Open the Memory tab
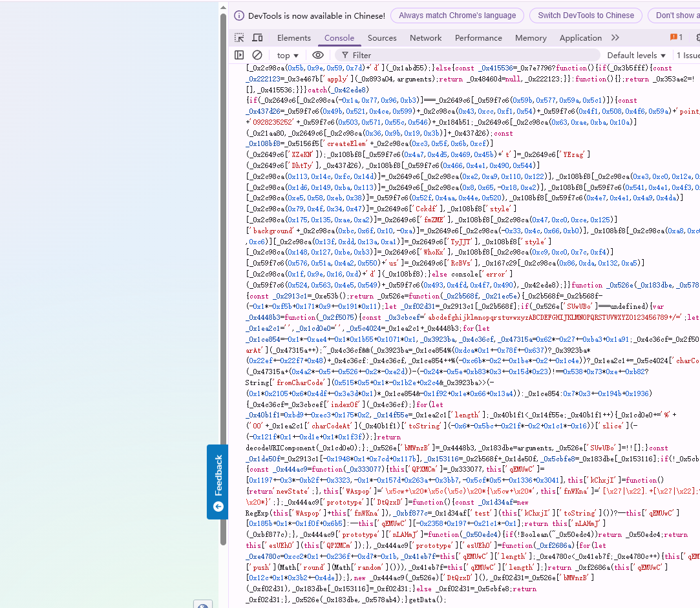This screenshot has width=700, height=608. click(531, 38)
